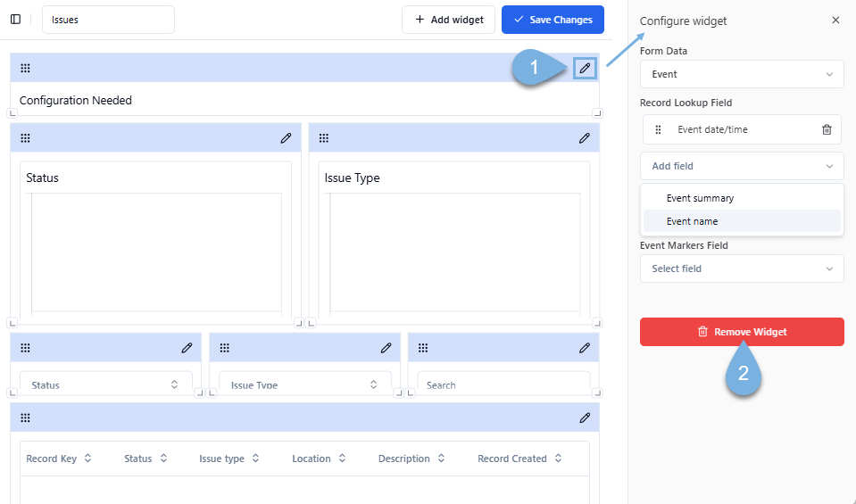Click the Save Changes button
The height and width of the screenshot is (504, 856).
coord(553,20)
